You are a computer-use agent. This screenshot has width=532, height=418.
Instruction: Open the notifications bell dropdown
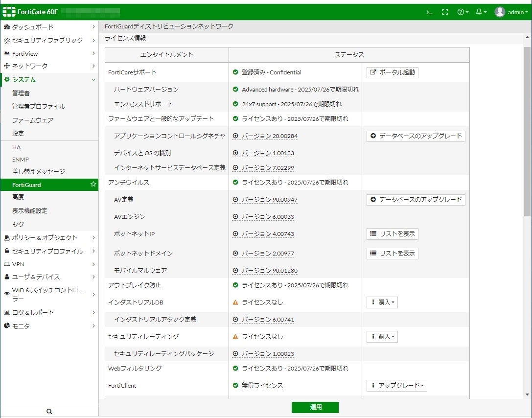pyautogui.click(x=481, y=12)
